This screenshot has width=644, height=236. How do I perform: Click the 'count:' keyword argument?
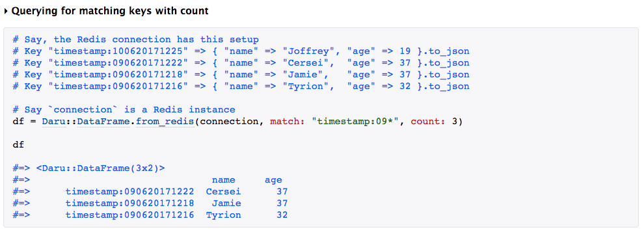click(429, 122)
